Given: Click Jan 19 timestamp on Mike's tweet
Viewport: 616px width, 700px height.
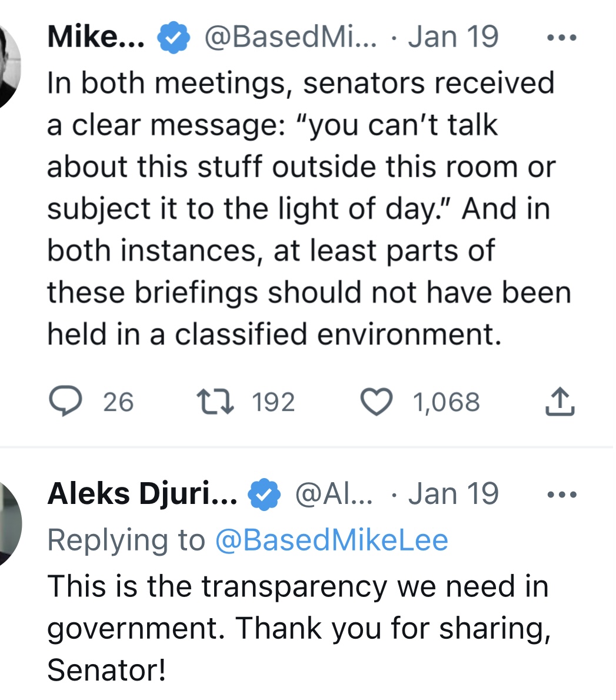Looking at the screenshot, I should tap(453, 37).
